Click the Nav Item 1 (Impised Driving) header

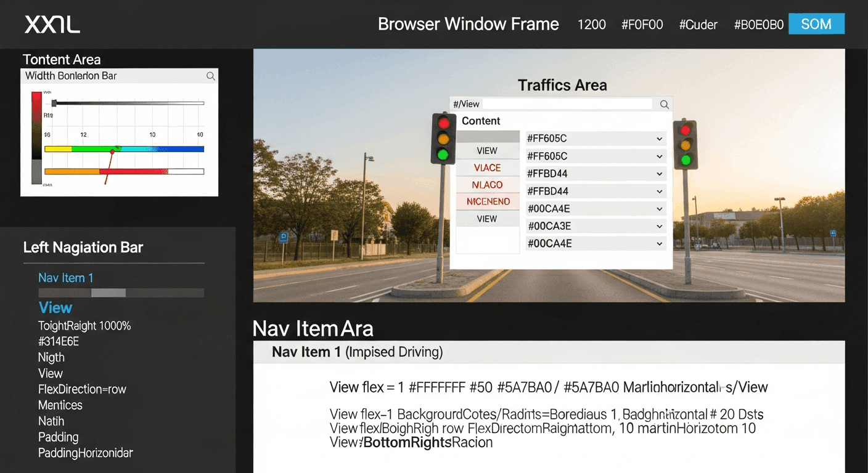(358, 352)
